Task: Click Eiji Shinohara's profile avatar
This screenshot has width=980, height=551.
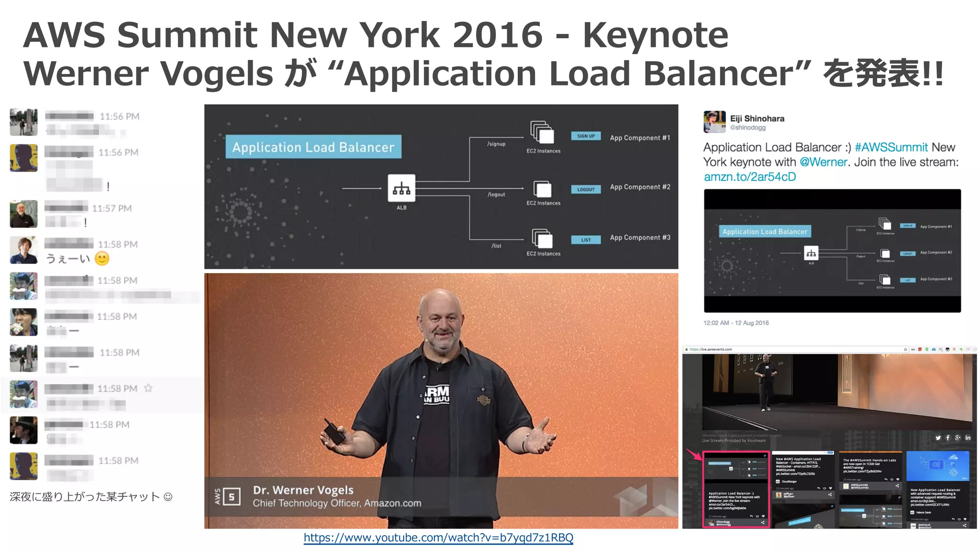Action: coord(714,121)
